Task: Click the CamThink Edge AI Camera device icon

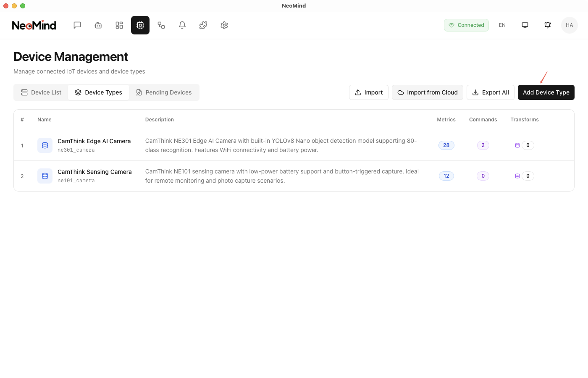Action: click(45, 145)
